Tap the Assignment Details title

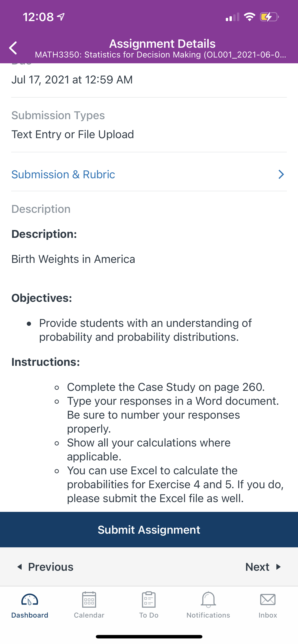(x=162, y=44)
